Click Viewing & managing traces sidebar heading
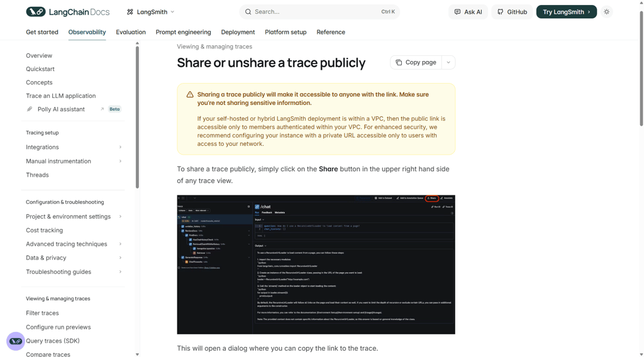 [x=58, y=299]
